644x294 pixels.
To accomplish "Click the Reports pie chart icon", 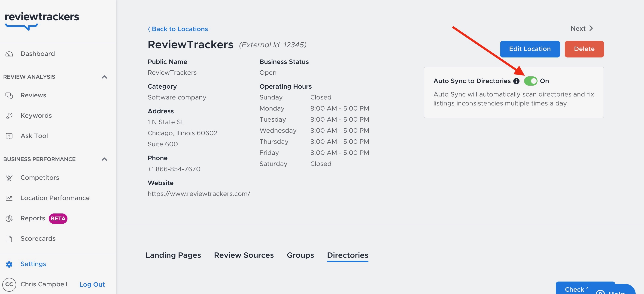I will [9, 219].
